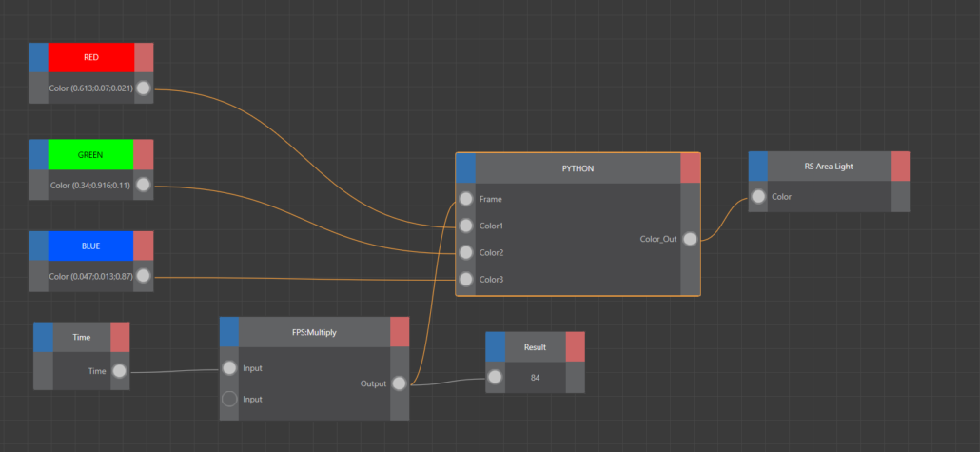Screen dimensions: 980x452
Task: Open outputs menu via PYTHON node red corner
Action: pos(691,167)
